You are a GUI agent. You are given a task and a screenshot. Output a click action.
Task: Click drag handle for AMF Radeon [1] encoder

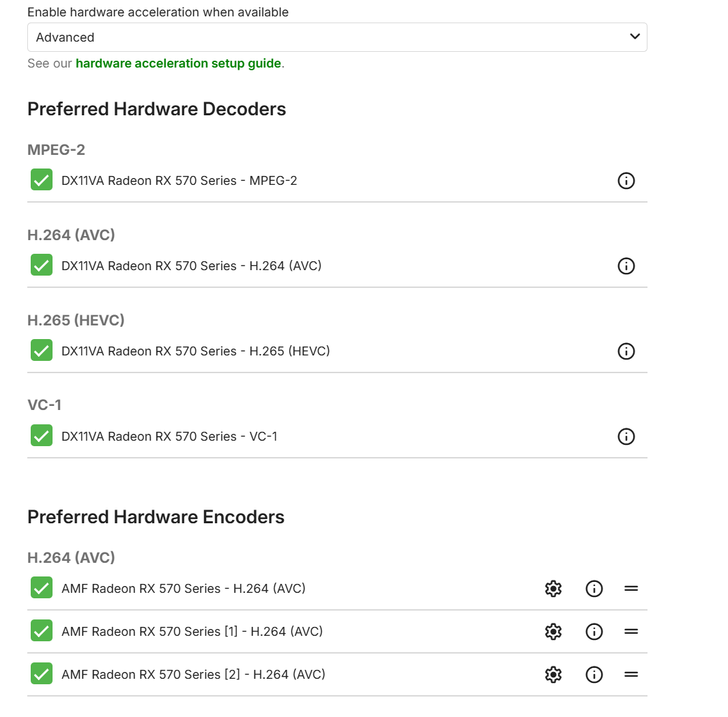[631, 632]
